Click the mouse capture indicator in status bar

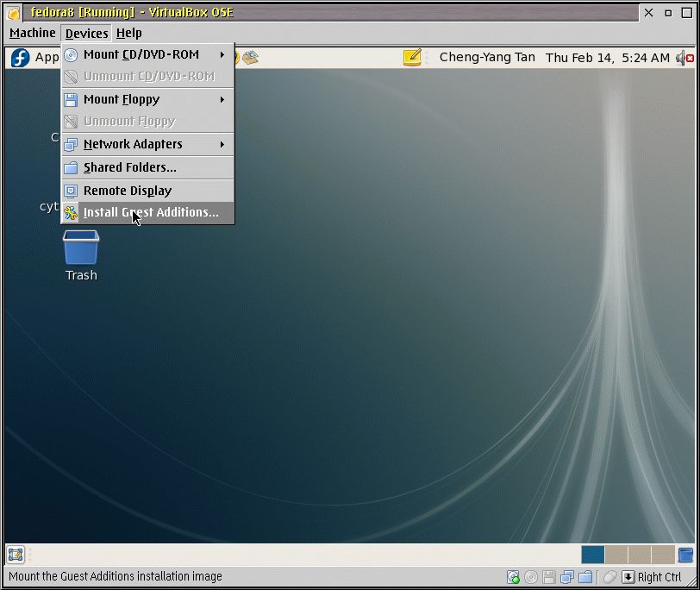609,577
